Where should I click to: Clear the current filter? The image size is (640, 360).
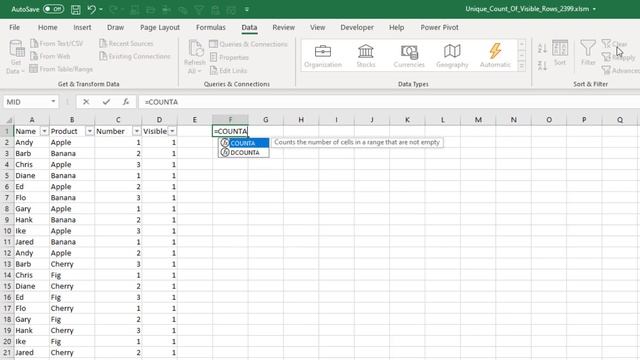(x=615, y=44)
